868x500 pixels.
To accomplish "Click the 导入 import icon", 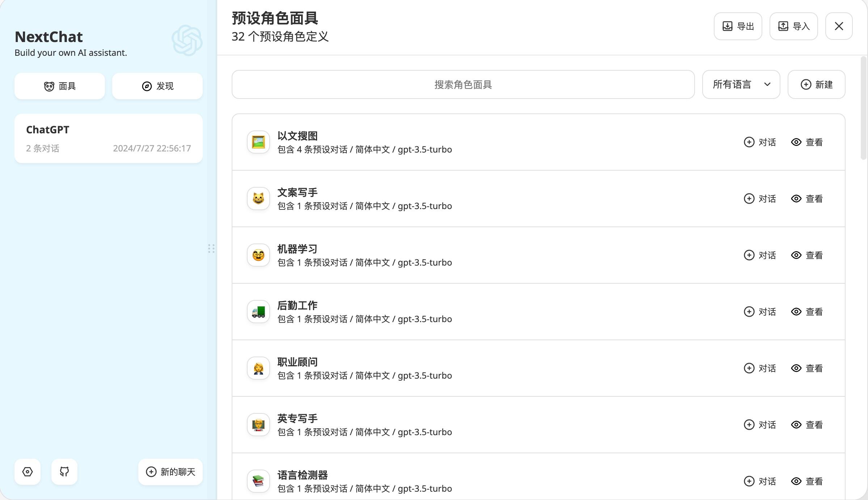I will 783,26.
